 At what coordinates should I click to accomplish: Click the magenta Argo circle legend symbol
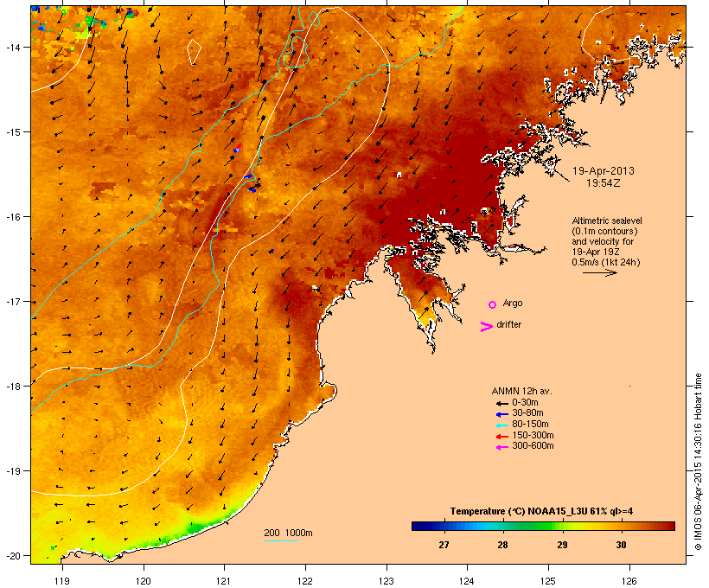(493, 305)
